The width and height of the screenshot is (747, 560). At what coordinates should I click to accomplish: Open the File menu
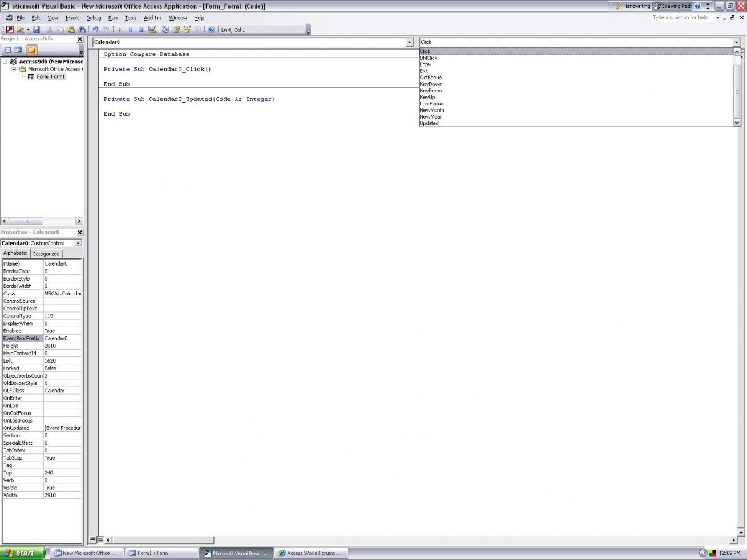(21, 18)
